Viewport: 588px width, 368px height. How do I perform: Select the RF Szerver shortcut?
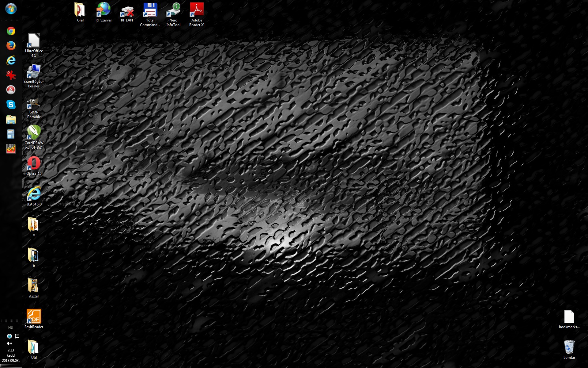104,12
